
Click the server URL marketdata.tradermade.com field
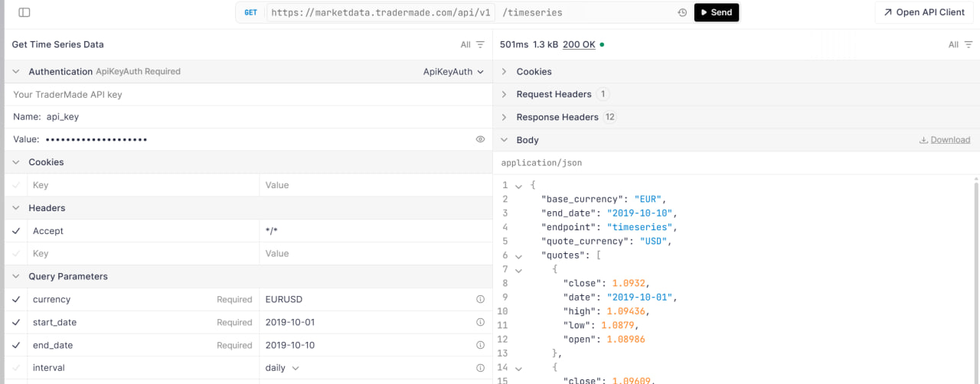(x=381, y=12)
